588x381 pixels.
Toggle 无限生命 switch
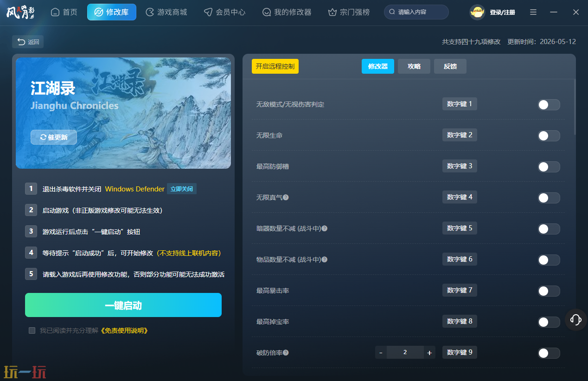point(549,136)
